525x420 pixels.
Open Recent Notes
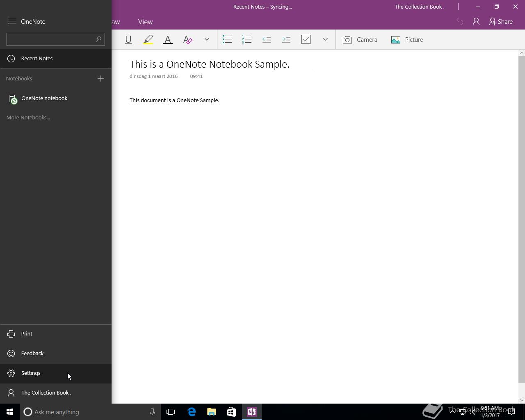coord(56,59)
